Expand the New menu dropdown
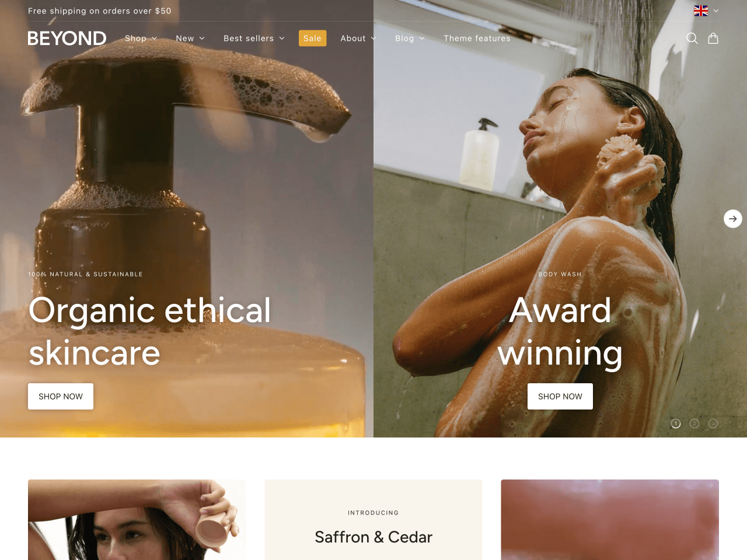 tap(190, 38)
